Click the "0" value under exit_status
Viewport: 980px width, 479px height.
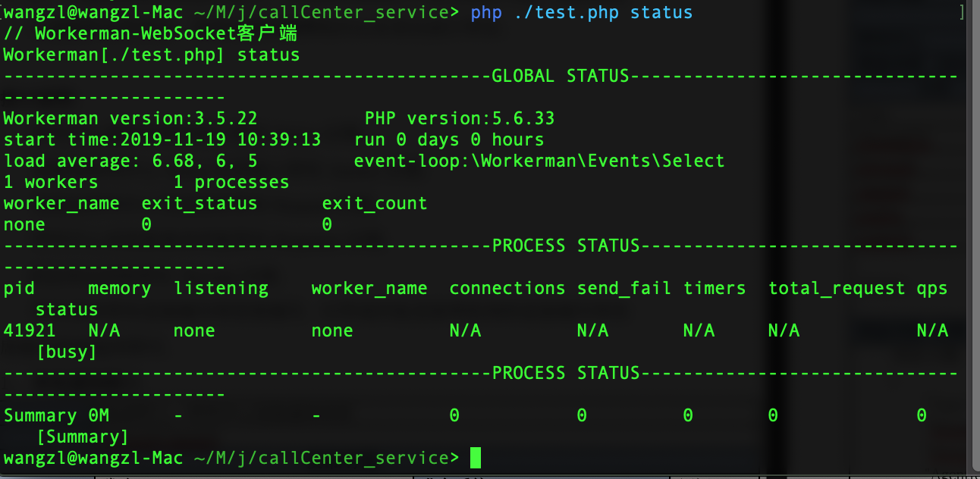coord(146,224)
